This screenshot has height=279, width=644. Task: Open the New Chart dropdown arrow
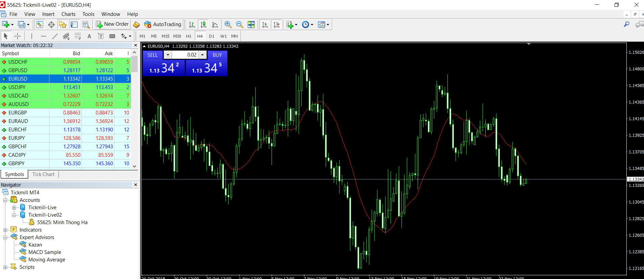pos(12,25)
